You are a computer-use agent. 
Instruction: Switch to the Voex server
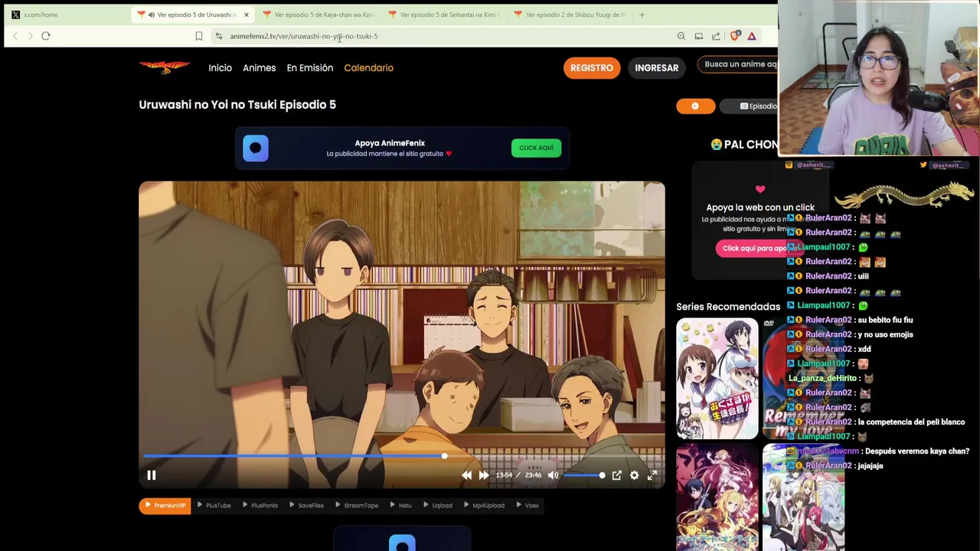pos(527,505)
